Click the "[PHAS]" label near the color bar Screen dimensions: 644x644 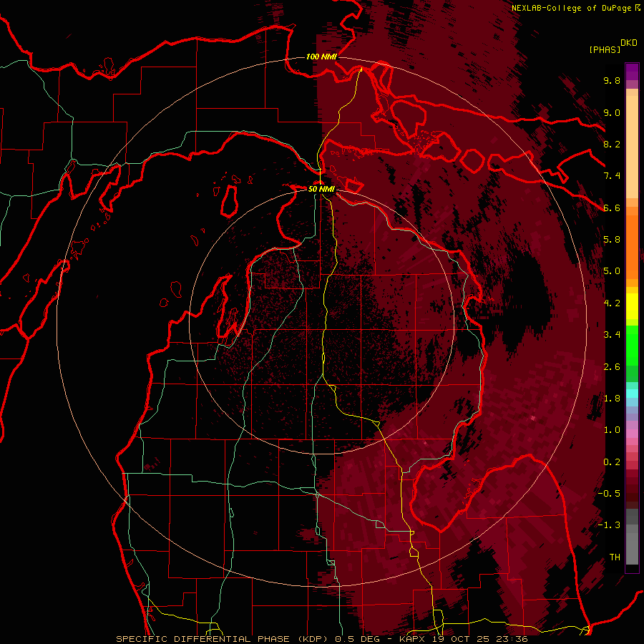[605, 49]
